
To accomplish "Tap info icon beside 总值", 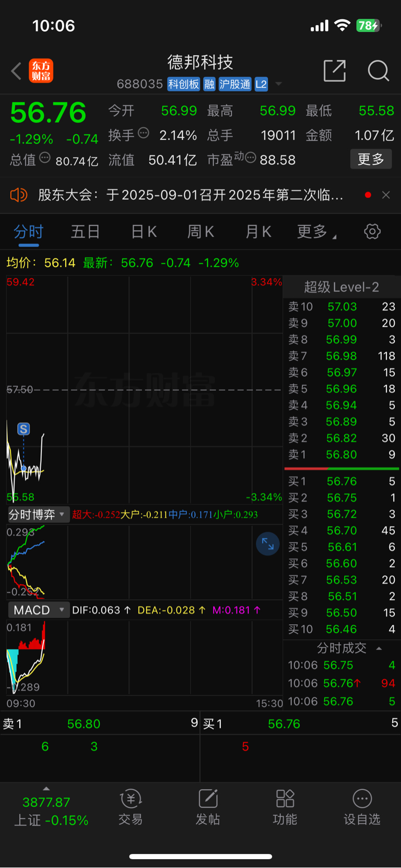I will 45,158.
